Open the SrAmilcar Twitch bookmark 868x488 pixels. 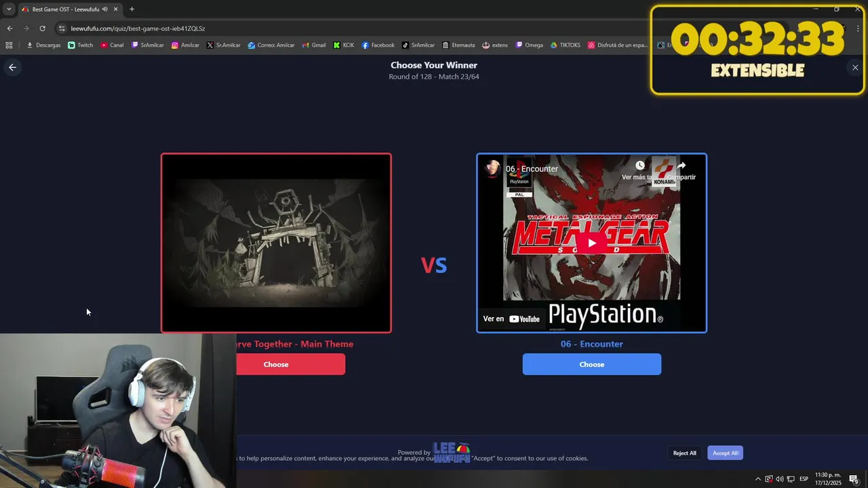pos(147,45)
